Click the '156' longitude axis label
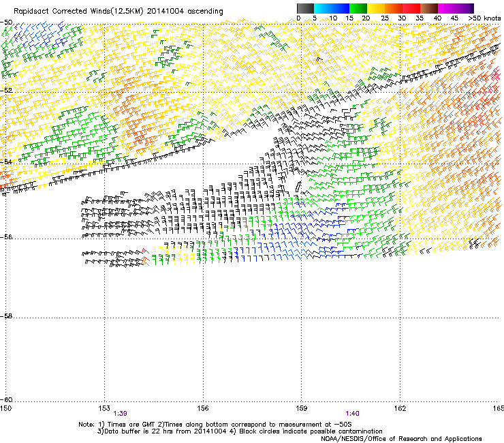The image size is (504, 443). 203,408
